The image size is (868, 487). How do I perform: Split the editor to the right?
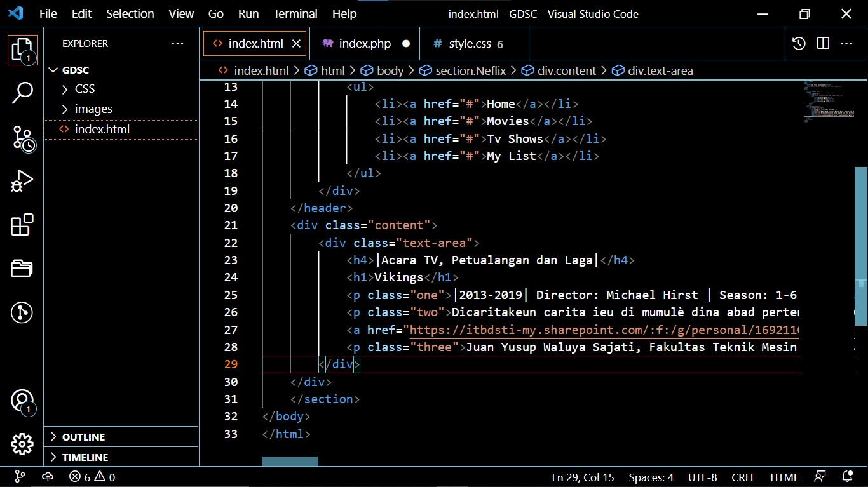tap(823, 44)
